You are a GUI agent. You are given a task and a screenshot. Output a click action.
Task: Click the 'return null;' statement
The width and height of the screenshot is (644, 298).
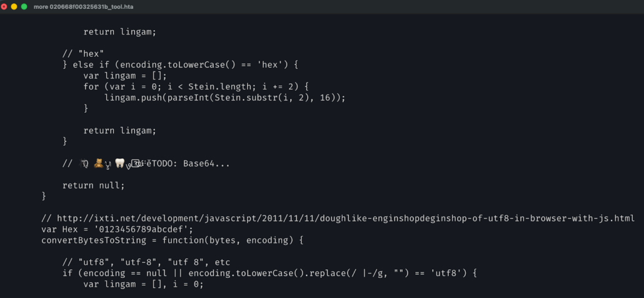tap(93, 185)
